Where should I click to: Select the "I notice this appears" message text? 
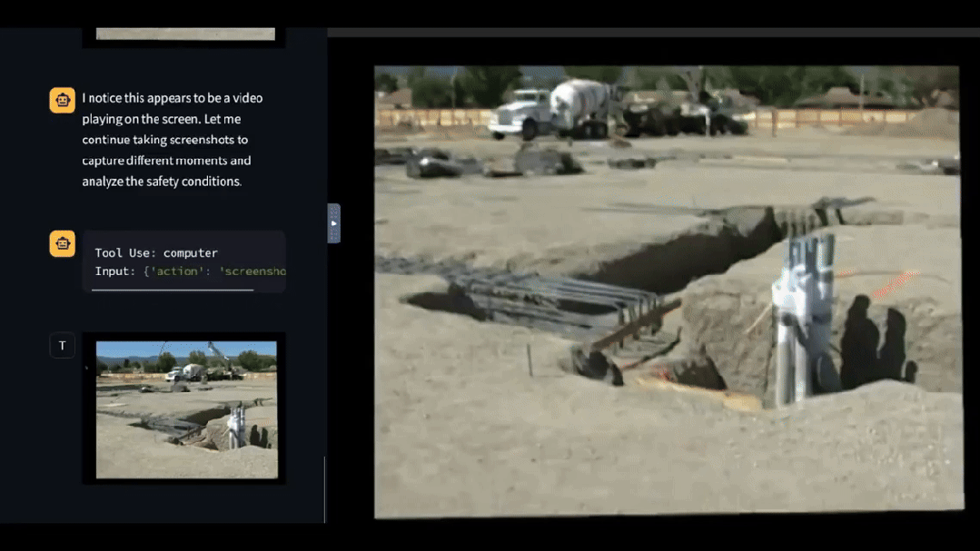point(172,98)
